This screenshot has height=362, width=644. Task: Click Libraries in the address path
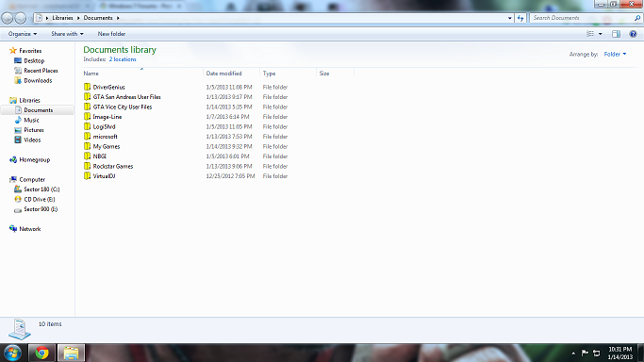(62, 18)
